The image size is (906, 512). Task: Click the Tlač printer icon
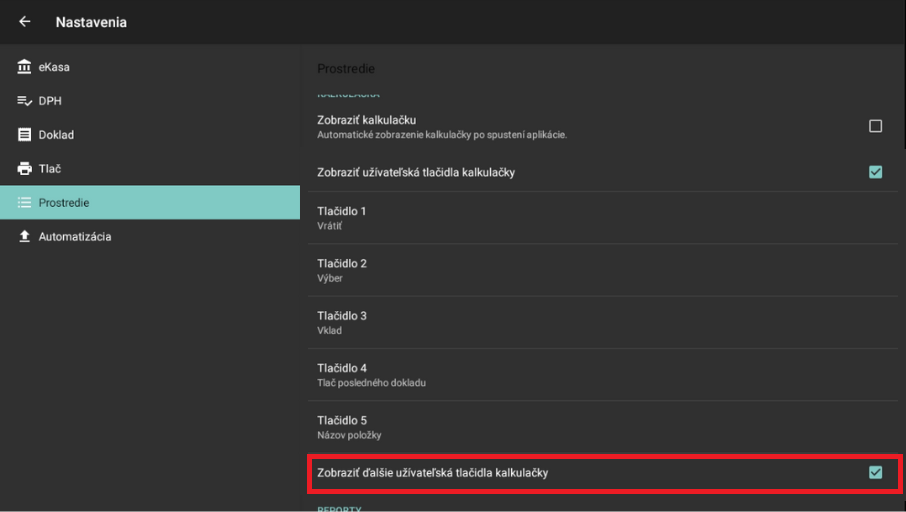[x=25, y=169]
